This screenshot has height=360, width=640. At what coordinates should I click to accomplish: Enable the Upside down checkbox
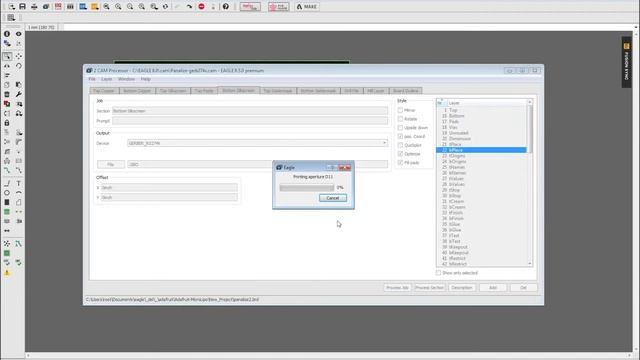400,128
